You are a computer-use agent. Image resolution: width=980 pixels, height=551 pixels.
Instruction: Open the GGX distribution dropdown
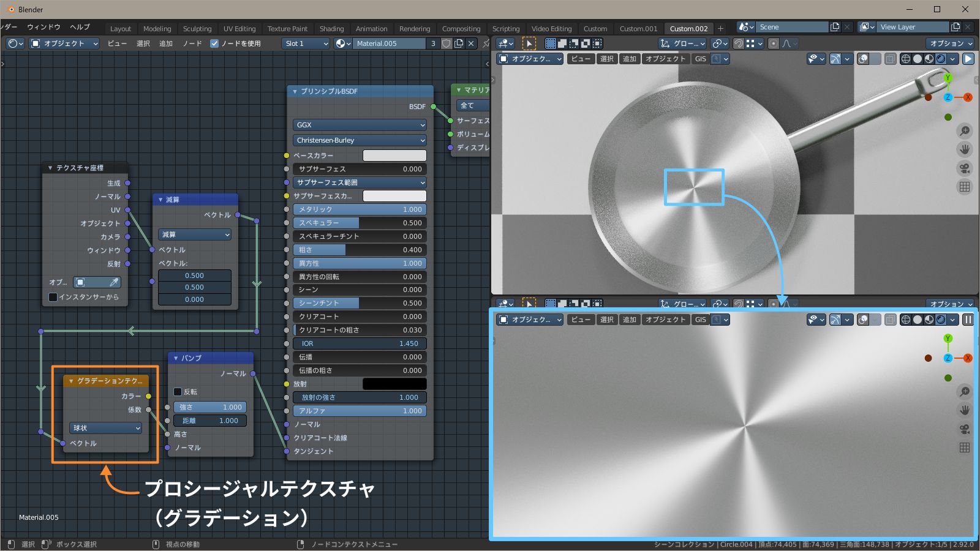[359, 125]
